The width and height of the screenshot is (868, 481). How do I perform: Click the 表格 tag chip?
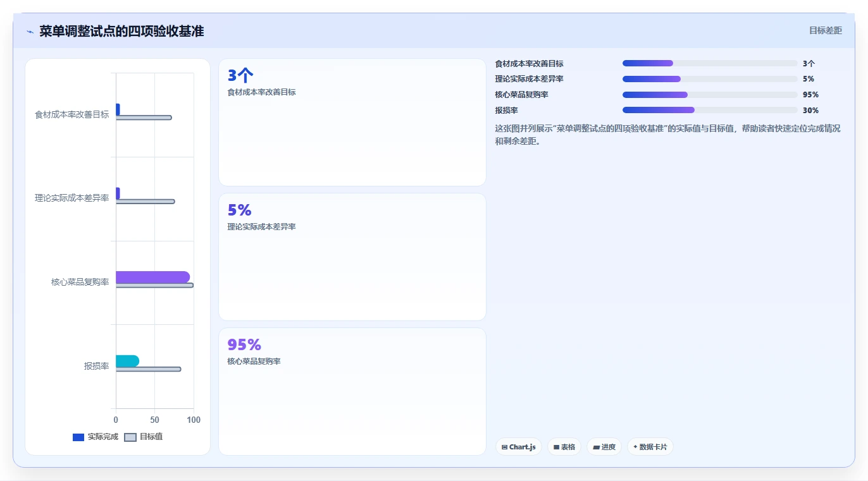pos(564,447)
